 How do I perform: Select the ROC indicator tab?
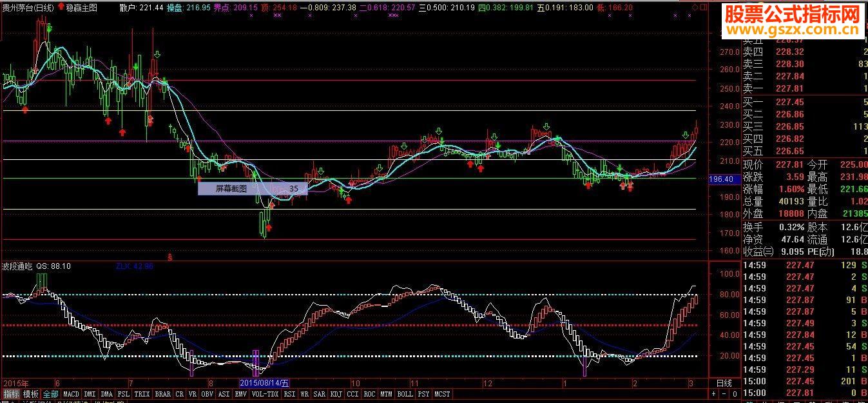(369, 393)
